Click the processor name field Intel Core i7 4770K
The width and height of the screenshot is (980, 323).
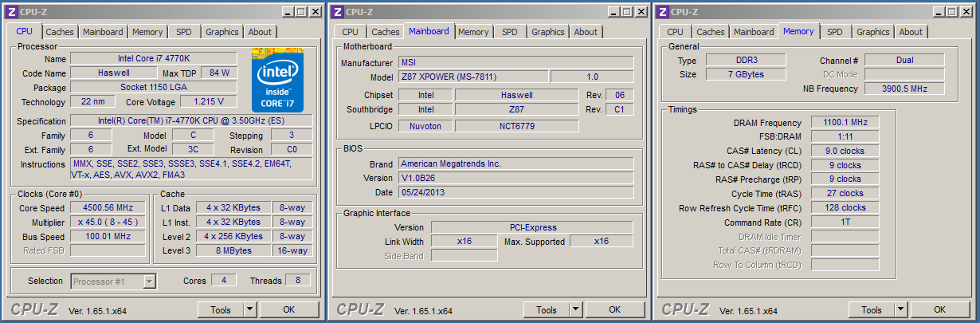click(x=154, y=58)
